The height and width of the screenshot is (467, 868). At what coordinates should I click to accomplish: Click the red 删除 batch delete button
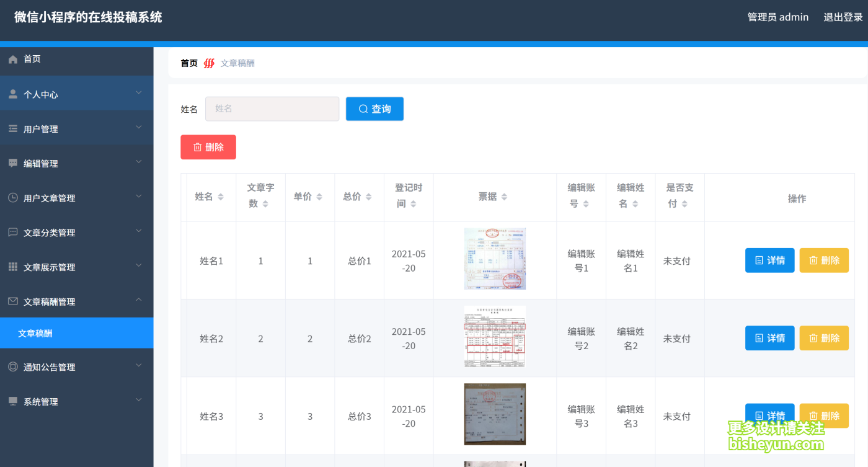pyautogui.click(x=208, y=147)
